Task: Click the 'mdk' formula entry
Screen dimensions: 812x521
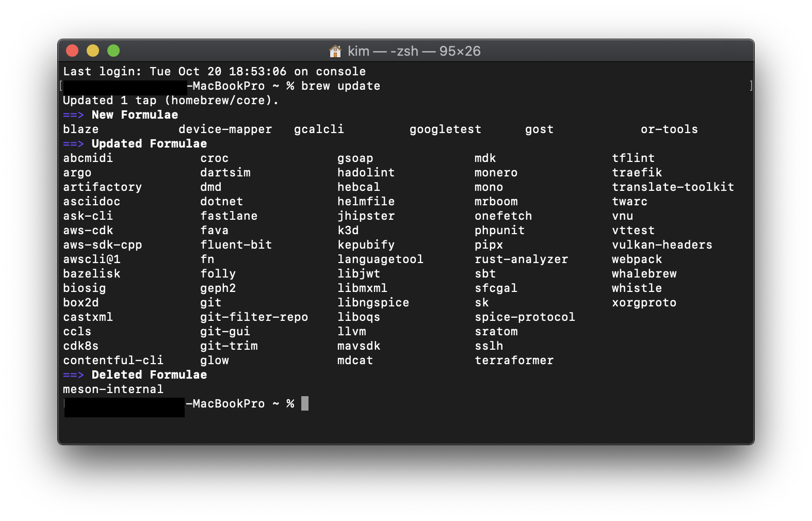Action: coord(485,158)
